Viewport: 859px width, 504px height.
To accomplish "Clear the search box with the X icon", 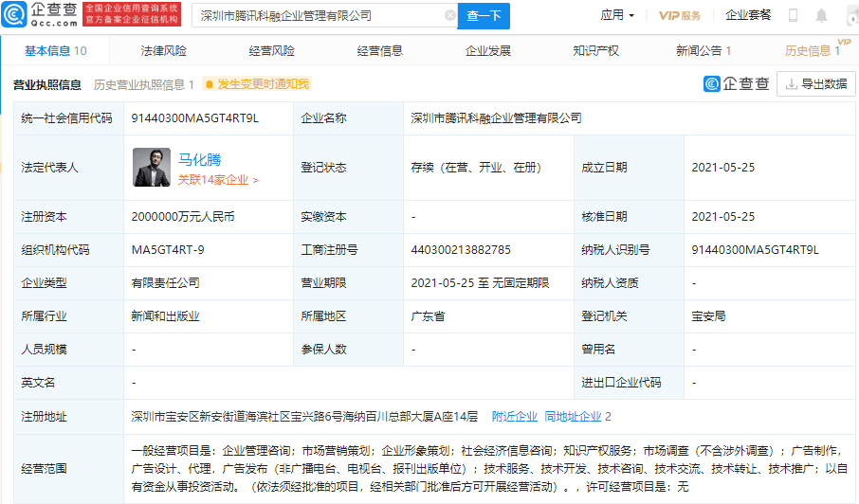I will click(449, 15).
